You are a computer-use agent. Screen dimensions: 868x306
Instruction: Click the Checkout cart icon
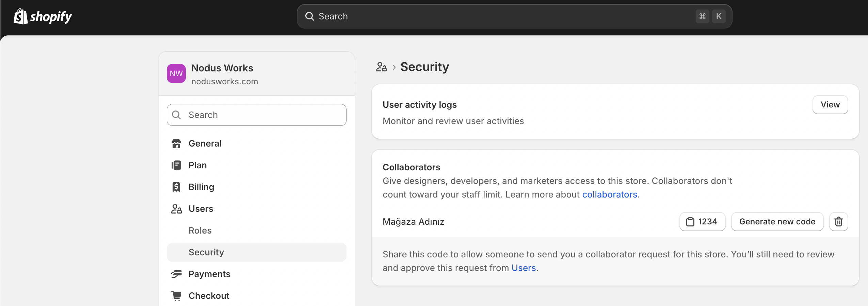[x=176, y=296]
